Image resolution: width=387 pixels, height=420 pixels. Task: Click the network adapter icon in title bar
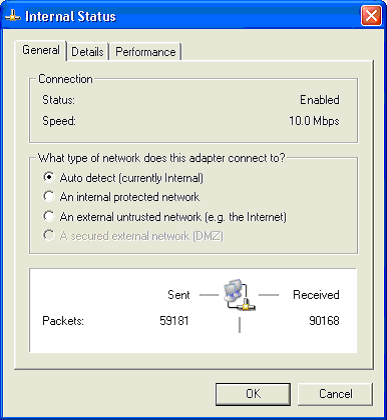13,16
